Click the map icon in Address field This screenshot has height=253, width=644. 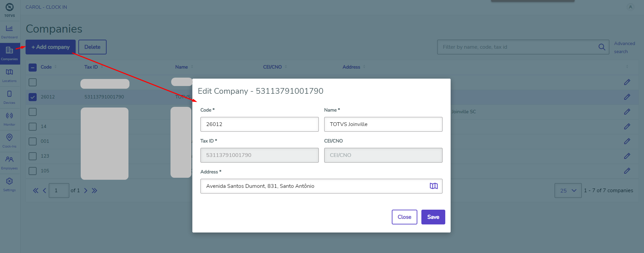tap(433, 186)
